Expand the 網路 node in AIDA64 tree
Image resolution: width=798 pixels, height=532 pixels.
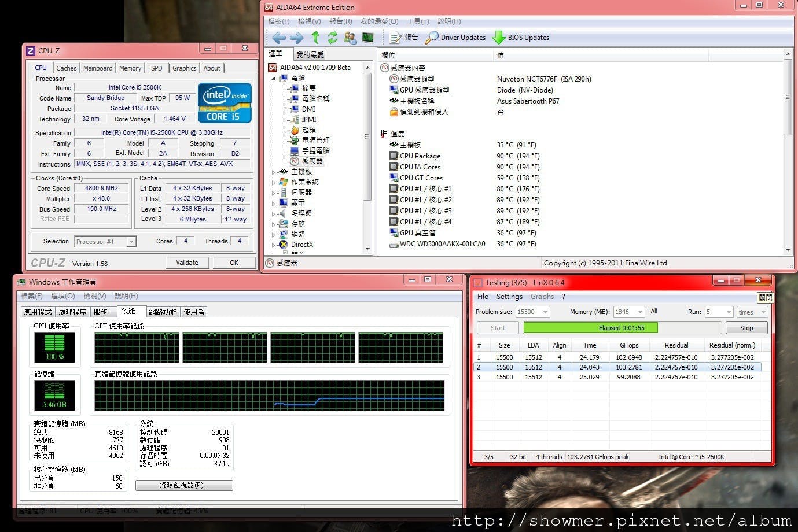[x=274, y=234]
